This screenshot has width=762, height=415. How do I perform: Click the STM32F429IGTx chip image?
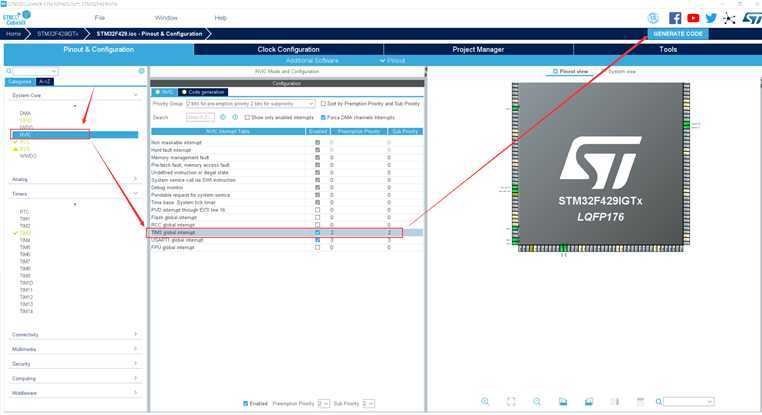[601, 167]
